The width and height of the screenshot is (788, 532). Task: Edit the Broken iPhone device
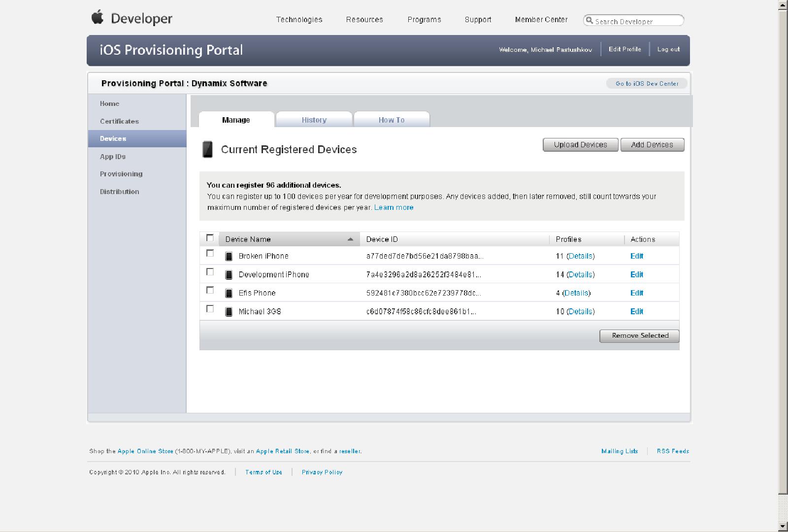click(637, 256)
